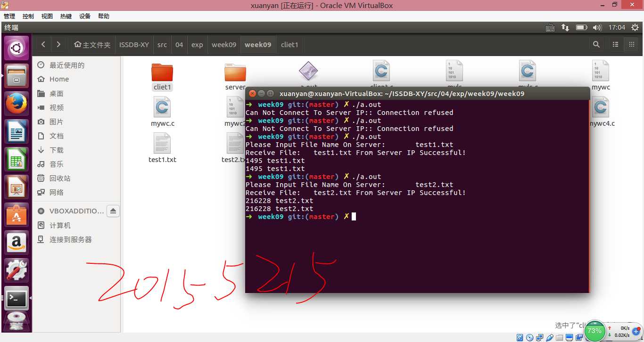Launch Firefox web browser from dock
Image resolution: width=644 pixels, height=342 pixels.
[17, 104]
